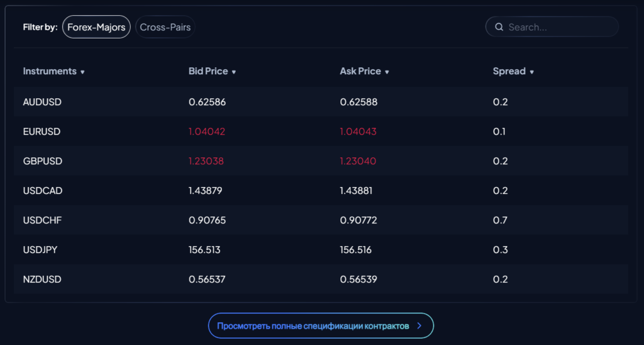
Task: Switch to the Cross-Pairs filter
Action: coord(165,27)
